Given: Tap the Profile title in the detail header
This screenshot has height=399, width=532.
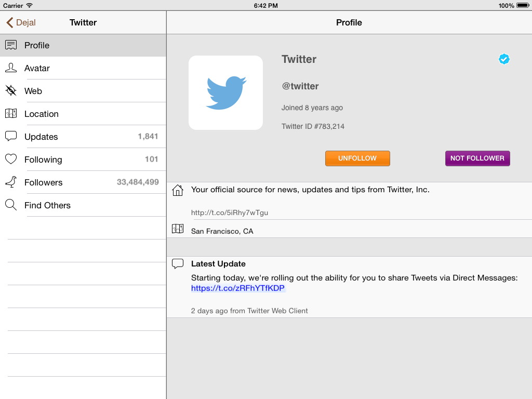Looking at the screenshot, I should (349, 22).
